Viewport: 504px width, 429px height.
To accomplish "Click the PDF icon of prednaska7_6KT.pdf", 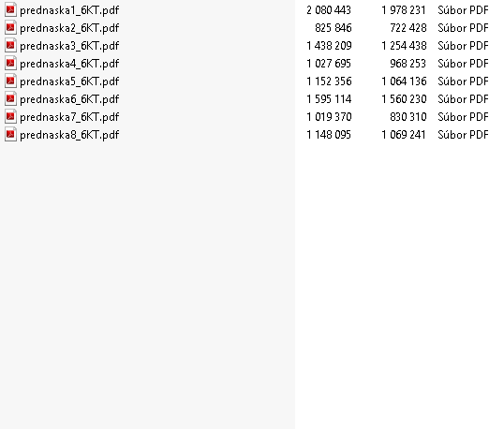I will (10, 117).
